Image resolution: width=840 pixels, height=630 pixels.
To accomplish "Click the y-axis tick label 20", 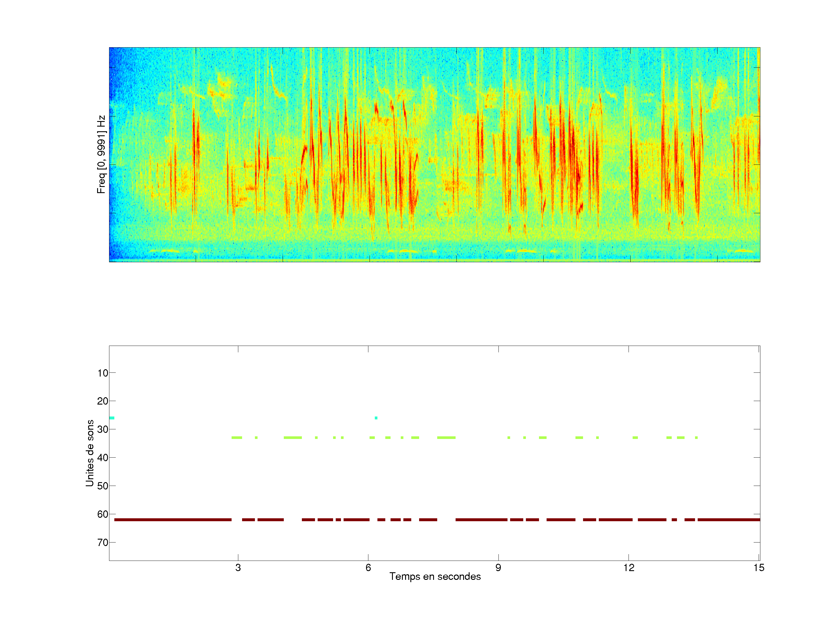I will [x=103, y=401].
